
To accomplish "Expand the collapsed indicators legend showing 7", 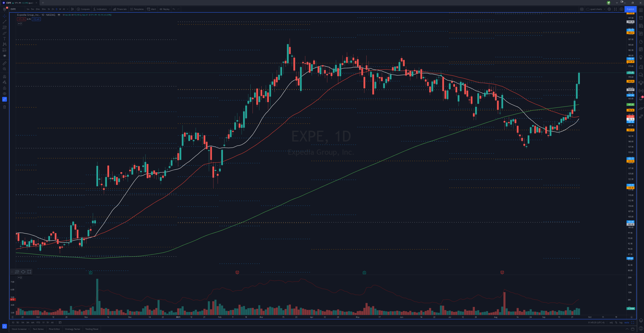I will pyautogui.click(x=19, y=24).
